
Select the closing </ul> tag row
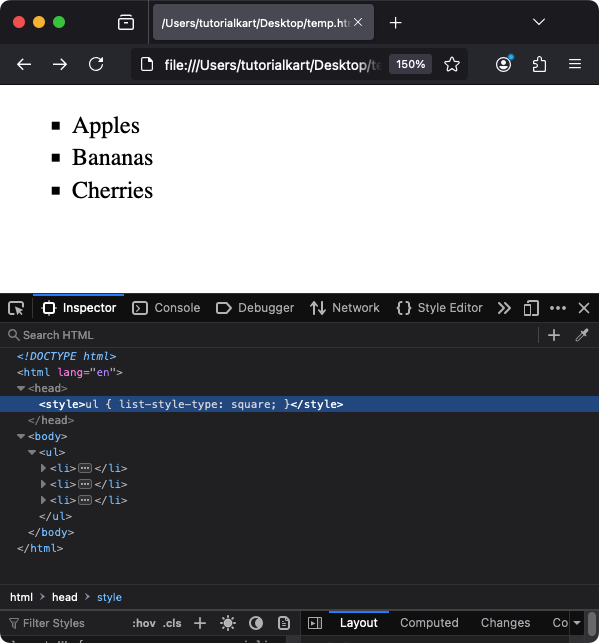pyautogui.click(x=299, y=516)
